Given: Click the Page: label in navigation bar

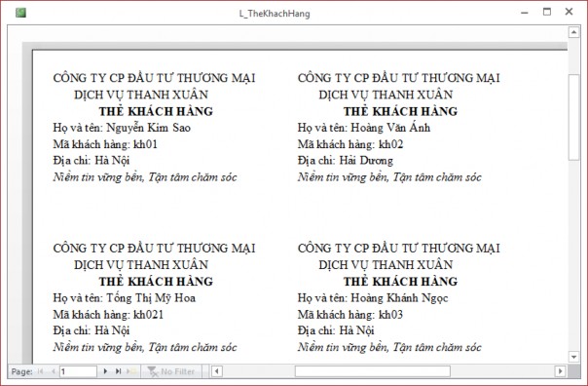Looking at the screenshot, I should (x=21, y=371).
